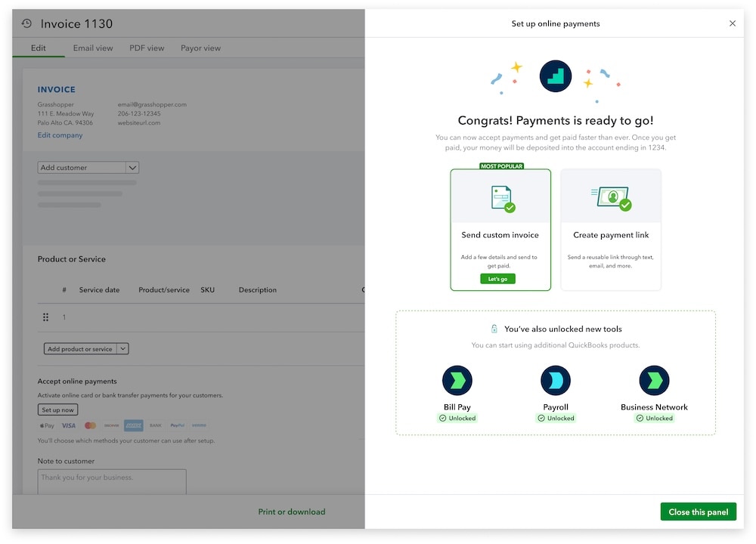This screenshot has height=544, width=756.
Task: Open the Edit company link
Action: tap(60, 134)
